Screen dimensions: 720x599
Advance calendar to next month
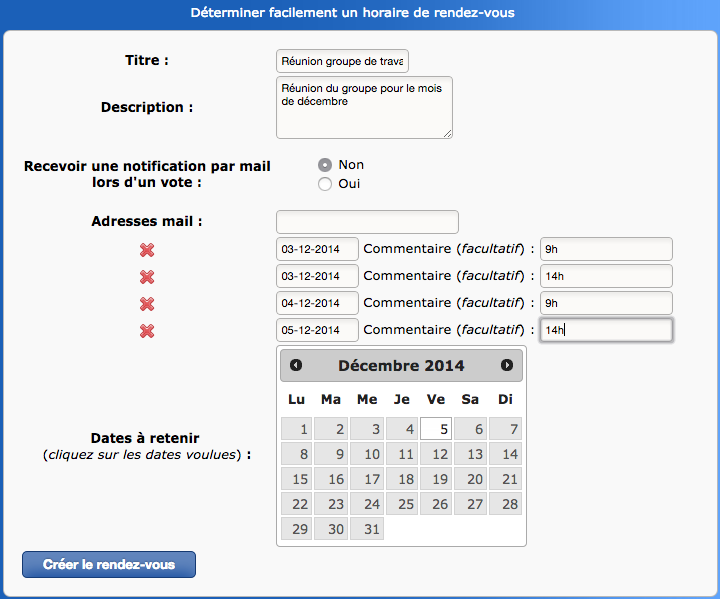[507, 366]
